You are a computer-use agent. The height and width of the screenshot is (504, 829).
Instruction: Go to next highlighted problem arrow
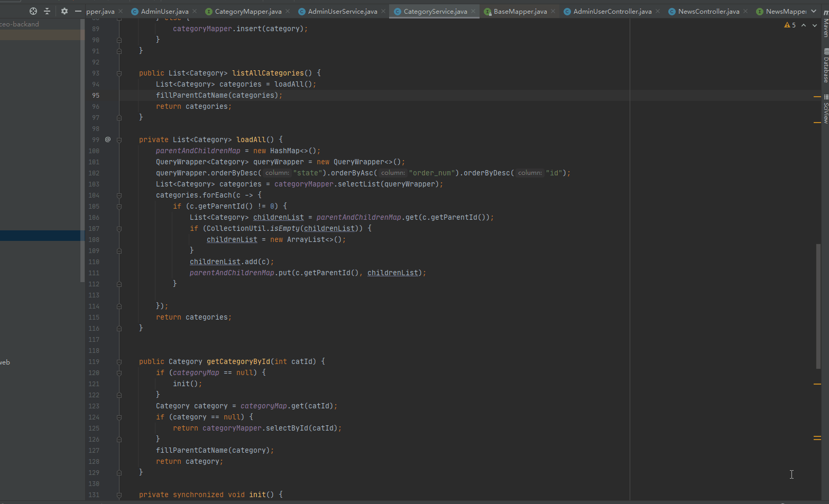815,25
